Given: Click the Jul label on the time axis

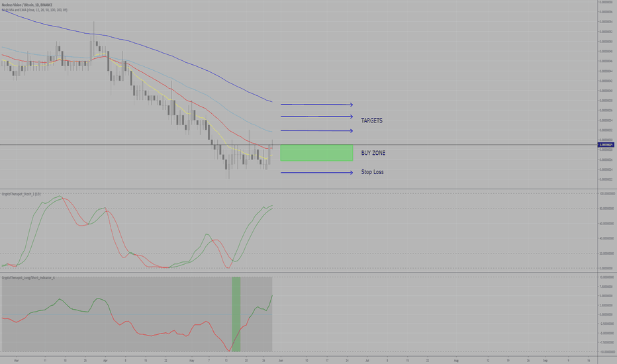Looking at the screenshot, I should tap(367, 360).
